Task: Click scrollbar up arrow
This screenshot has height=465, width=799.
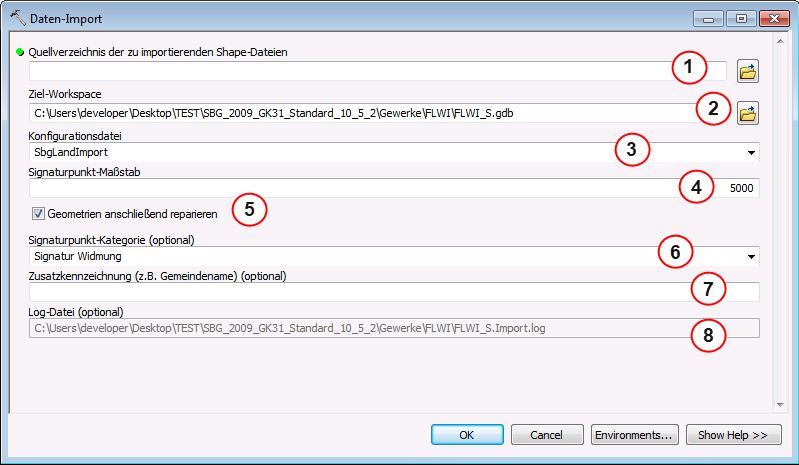Action: (x=780, y=41)
